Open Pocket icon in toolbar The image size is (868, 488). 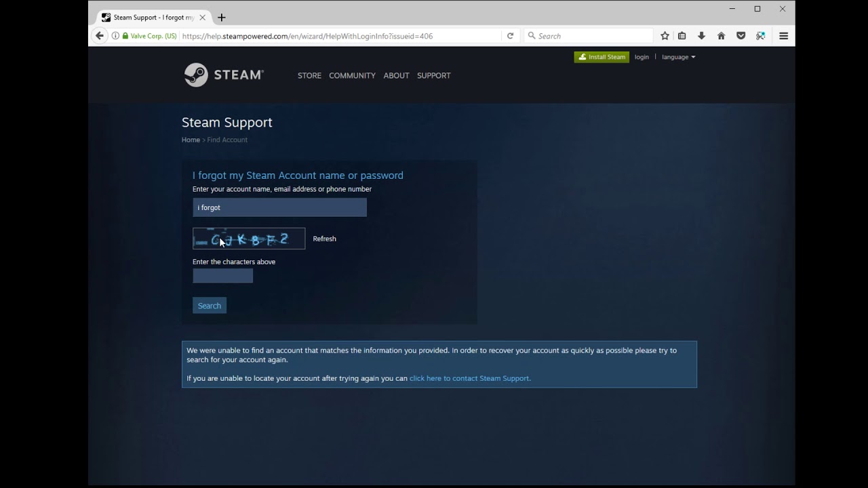click(741, 36)
